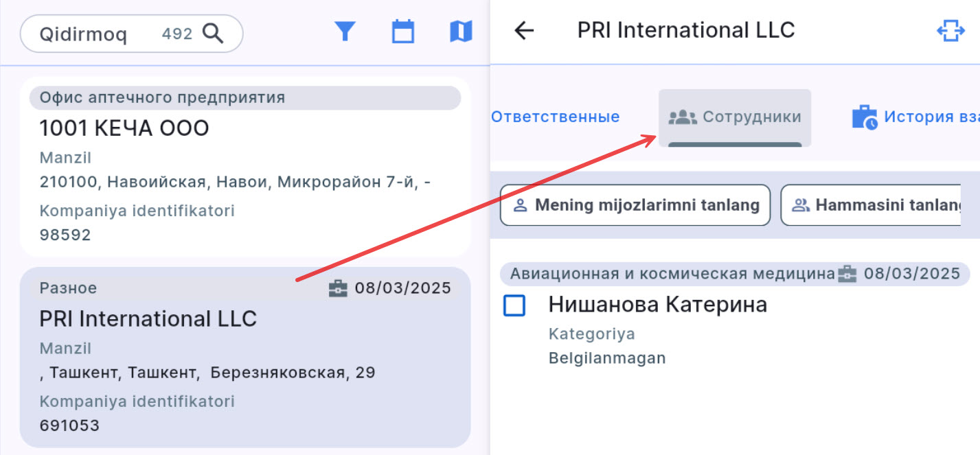Click the briefcase-clock История icon
Viewport: 980px width, 455px height.
click(864, 117)
